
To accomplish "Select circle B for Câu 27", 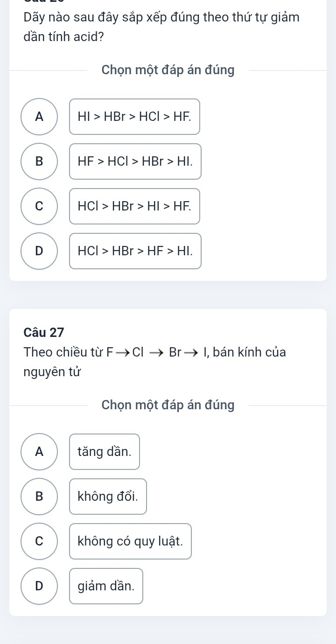I will tap(40, 497).
